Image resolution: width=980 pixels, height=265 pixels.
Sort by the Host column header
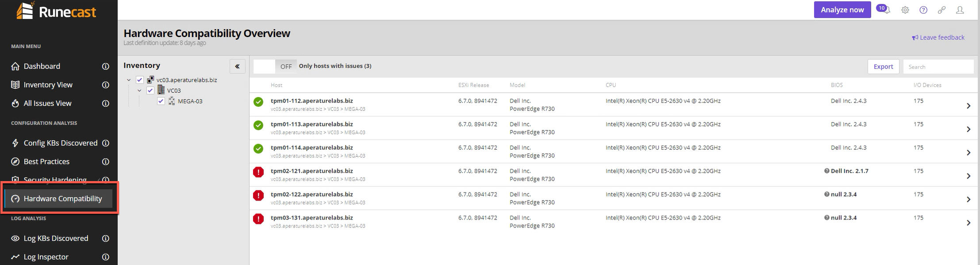tap(277, 85)
